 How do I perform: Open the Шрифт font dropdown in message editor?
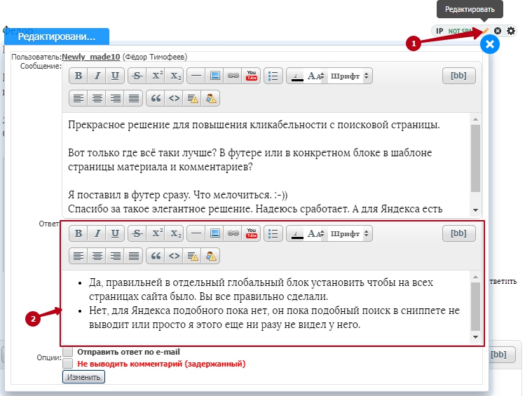pyautogui.click(x=350, y=76)
